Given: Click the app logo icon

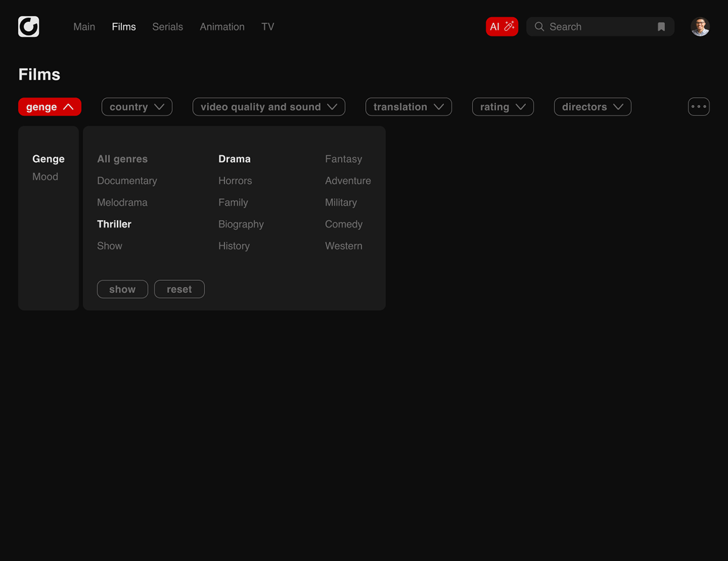Looking at the screenshot, I should point(29,27).
